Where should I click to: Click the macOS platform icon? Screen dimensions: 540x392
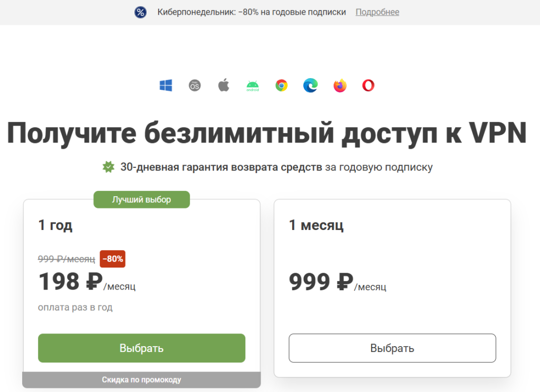tap(195, 85)
